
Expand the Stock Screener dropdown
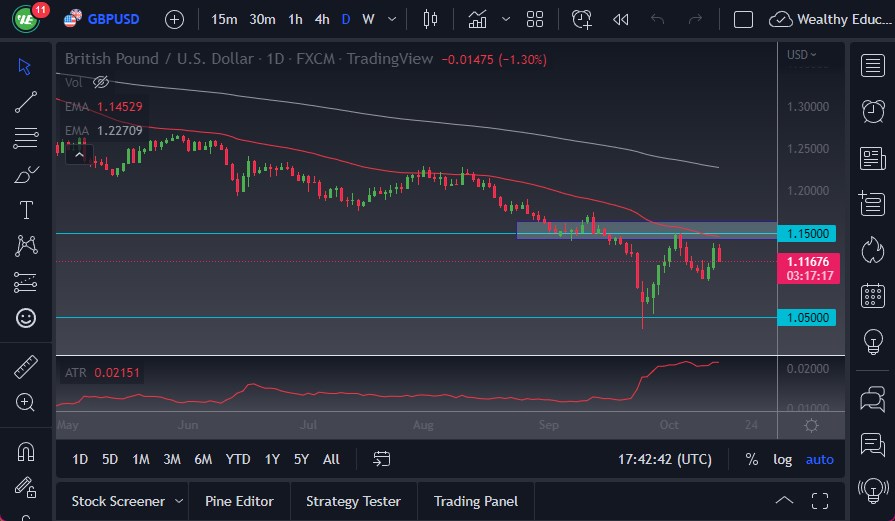click(179, 501)
